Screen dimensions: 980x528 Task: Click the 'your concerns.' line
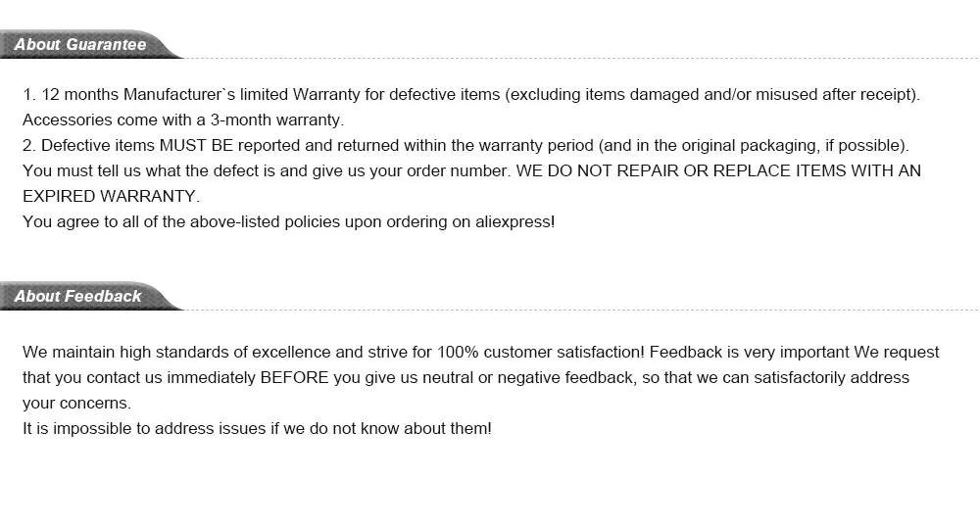point(76,403)
